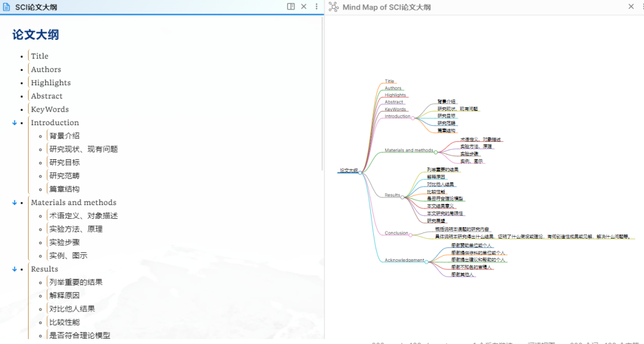
Task: Click the Acknowledgement node label in mind map
Action: 404,261
